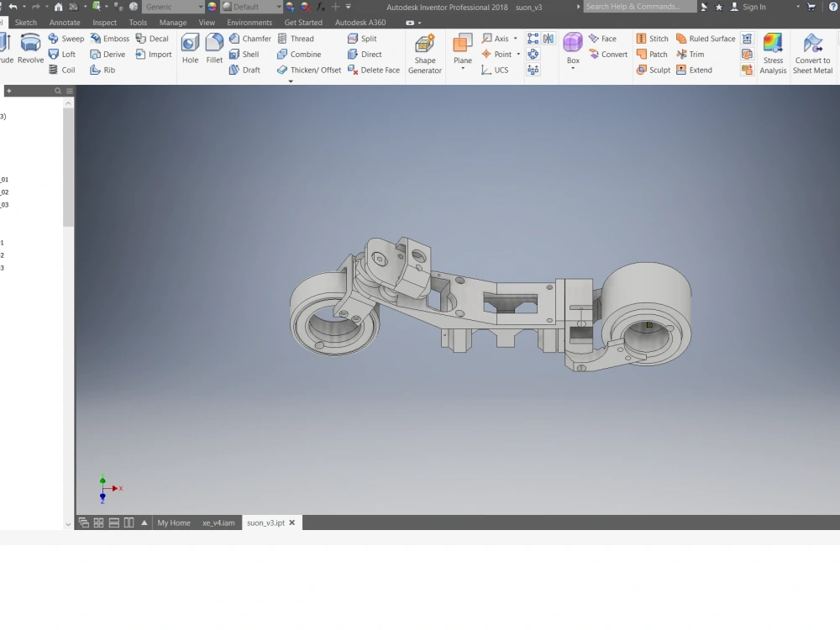Screen dimensions: 840x630
Task: Close the suon_v3.ipt tab
Action: pos(292,522)
